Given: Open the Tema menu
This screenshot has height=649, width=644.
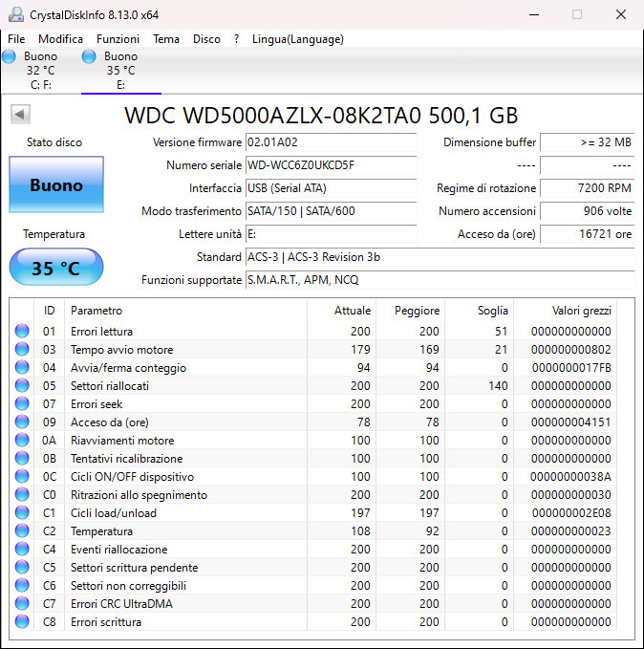Looking at the screenshot, I should [166, 39].
